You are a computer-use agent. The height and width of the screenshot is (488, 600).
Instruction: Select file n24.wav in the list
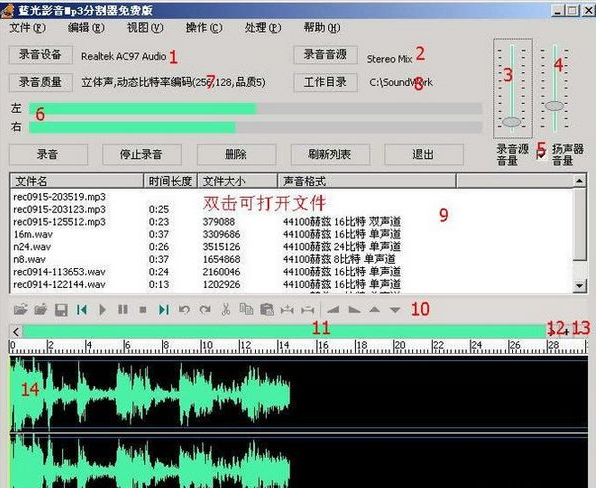[32, 247]
